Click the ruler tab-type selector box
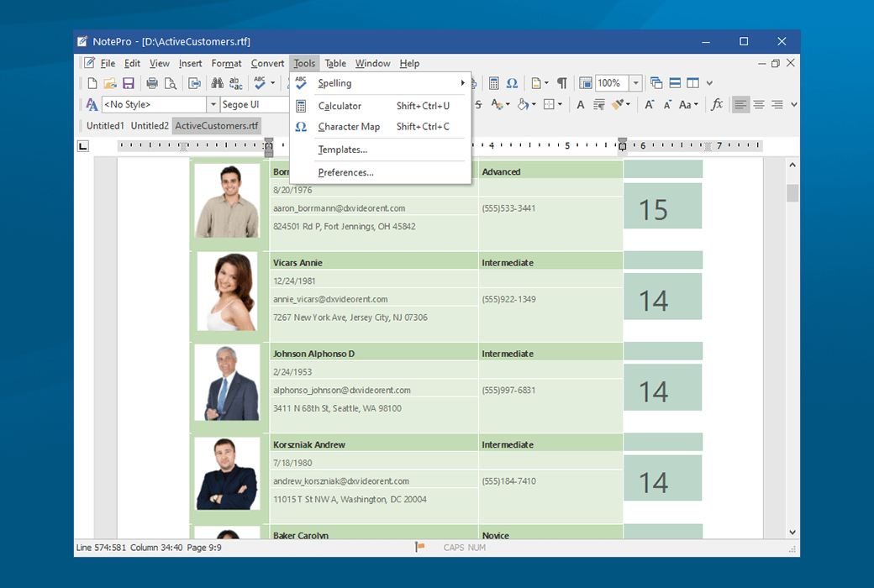Screen dimensions: 874x588 pos(83,146)
